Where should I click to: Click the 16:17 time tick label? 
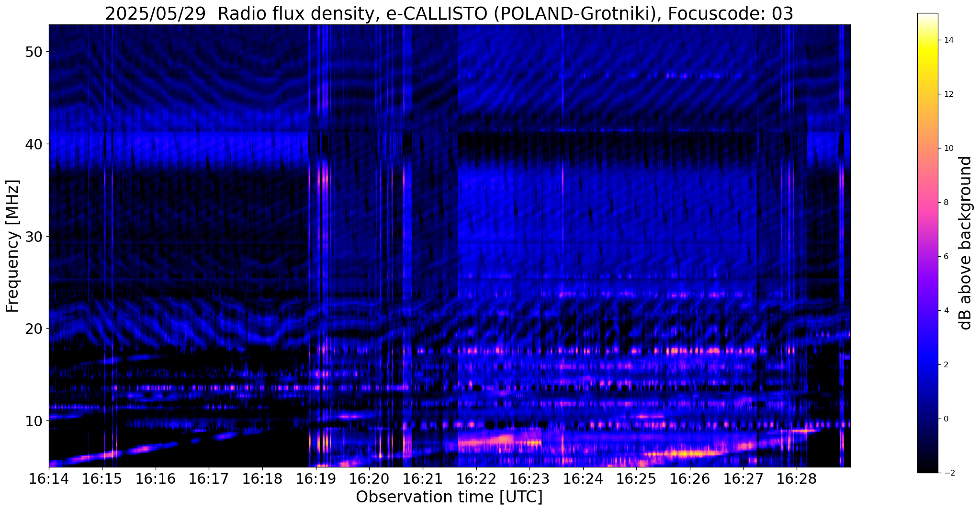point(209,479)
